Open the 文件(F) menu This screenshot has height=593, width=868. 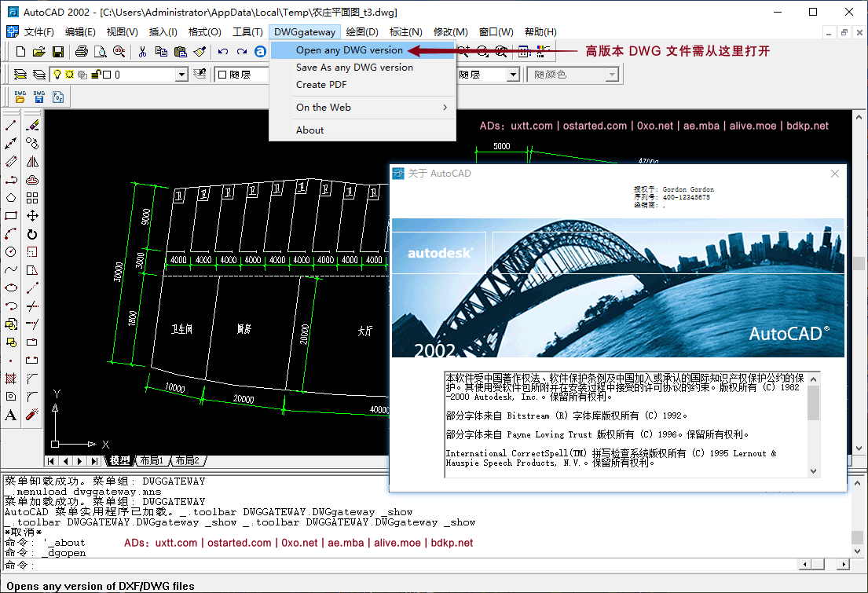coord(38,32)
